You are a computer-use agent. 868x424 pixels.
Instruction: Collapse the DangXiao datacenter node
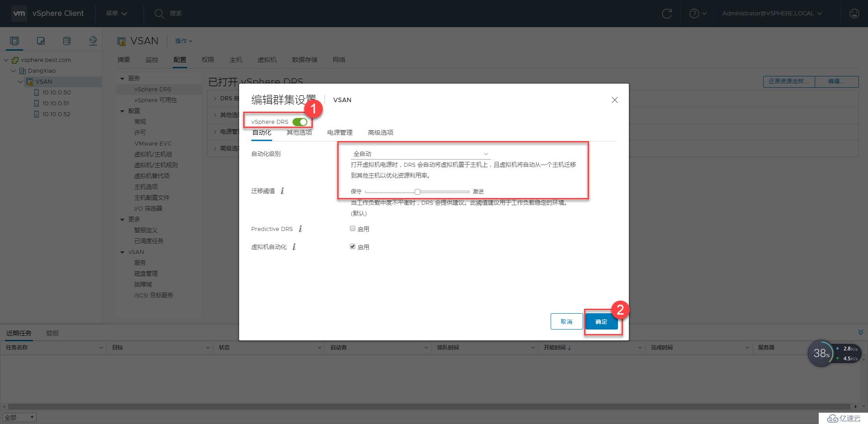(14, 71)
